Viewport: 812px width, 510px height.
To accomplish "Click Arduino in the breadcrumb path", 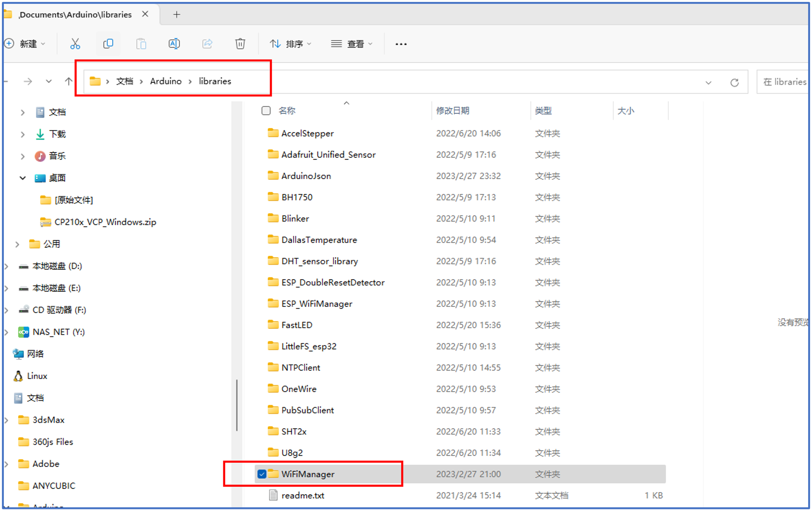I will tap(166, 81).
